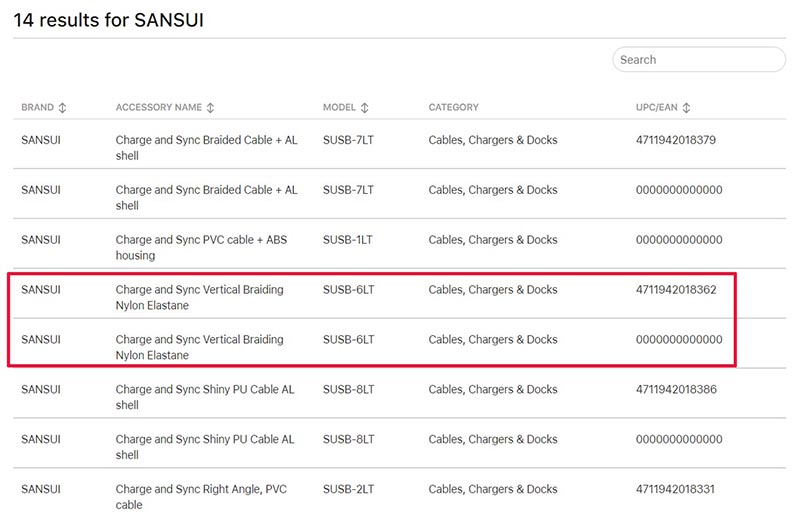800x512 pixels.
Task: Select the first SUSB-8LT model cell
Action: click(348, 389)
